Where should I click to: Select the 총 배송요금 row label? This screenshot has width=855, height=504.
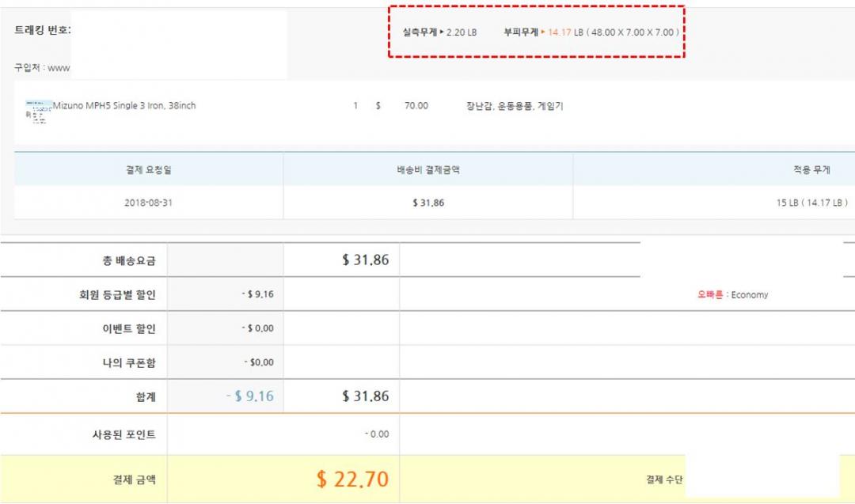click(123, 260)
